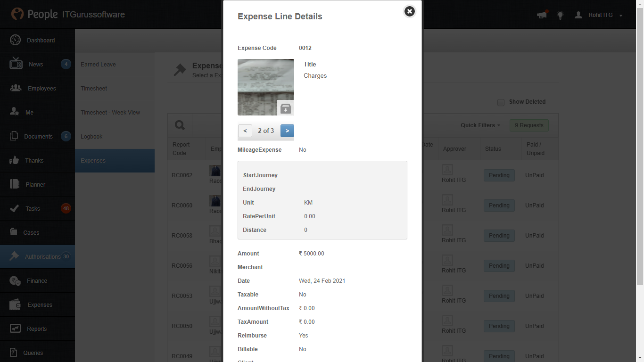Viewport: 644px width, 362px height.
Task: Select the Earned Leave submenu item
Action: pyautogui.click(x=115, y=64)
